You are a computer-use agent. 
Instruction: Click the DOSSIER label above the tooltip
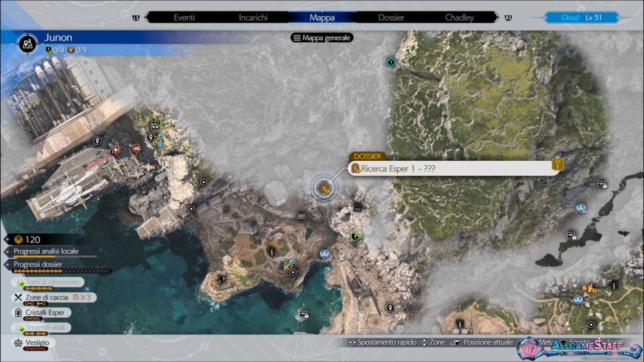(x=368, y=156)
